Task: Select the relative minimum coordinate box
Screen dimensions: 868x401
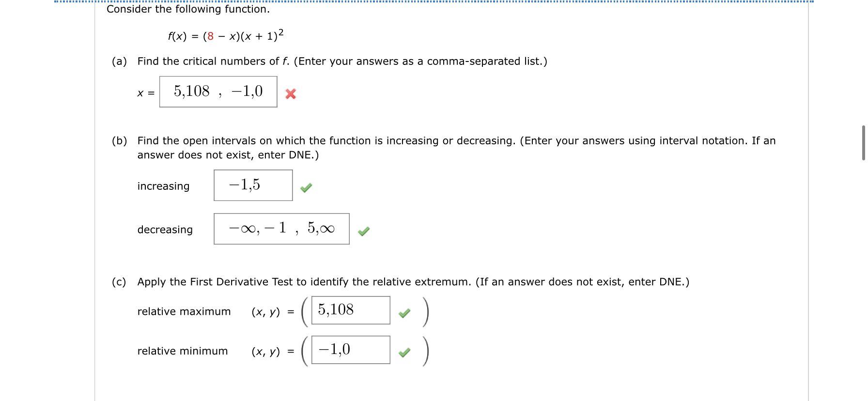Action: [x=350, y=349]
